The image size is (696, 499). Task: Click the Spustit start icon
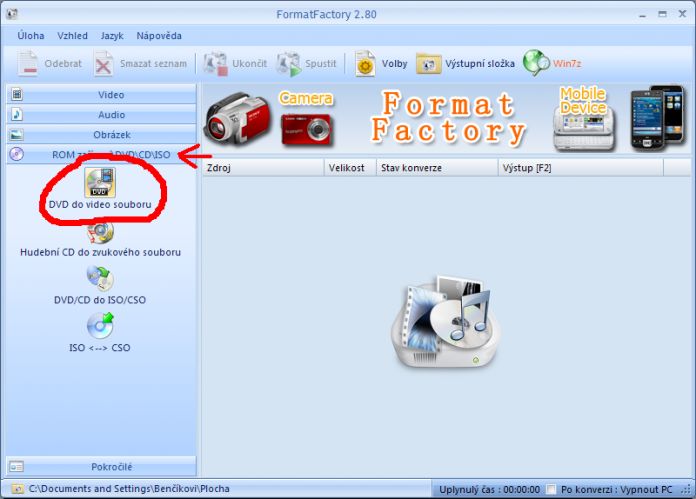[x=289, y=64]
